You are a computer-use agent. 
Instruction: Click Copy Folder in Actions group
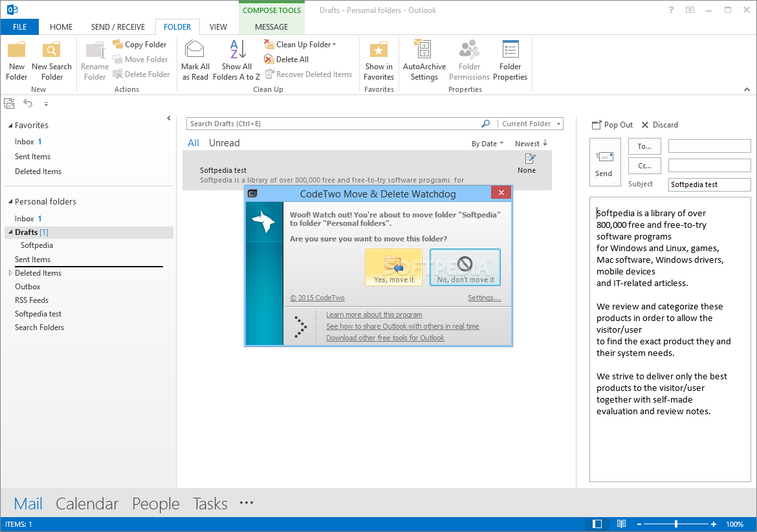pyautogui.click(x=140, y=45)
